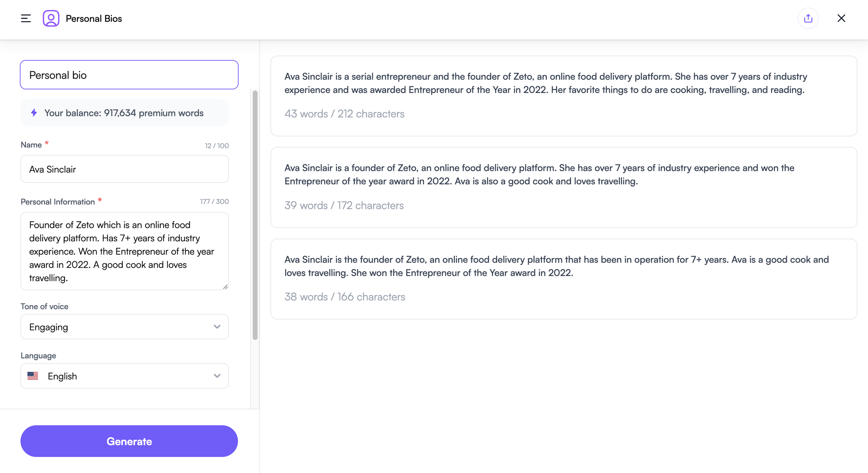
Task: Click the chevron on the Engaging selector
Action: tap(217, 327)
